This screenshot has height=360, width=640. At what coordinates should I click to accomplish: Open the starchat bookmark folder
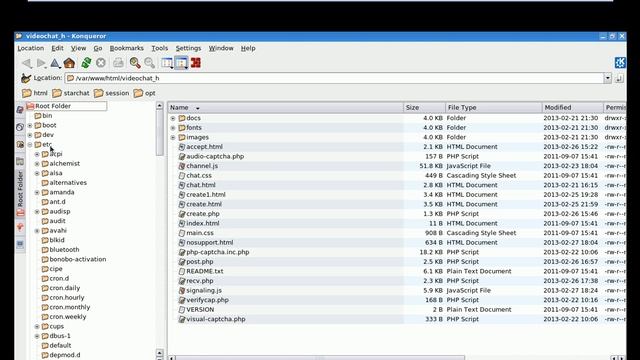click(x=71, y=93)
